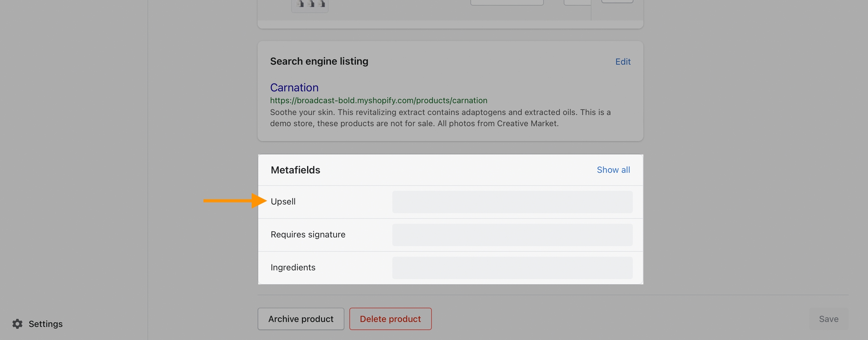Select the Ingredients metafield input

tap(512, 268)
